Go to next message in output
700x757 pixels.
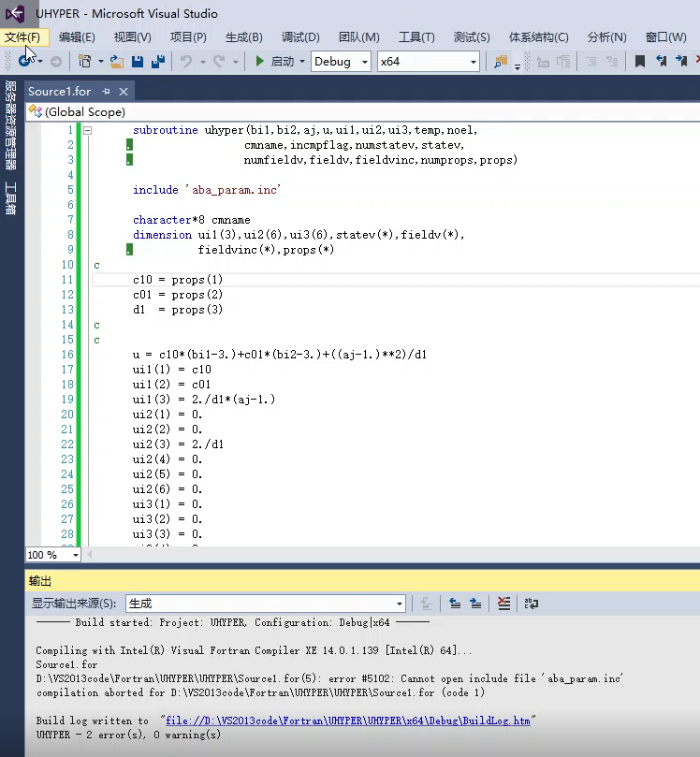tap(476, 604)
